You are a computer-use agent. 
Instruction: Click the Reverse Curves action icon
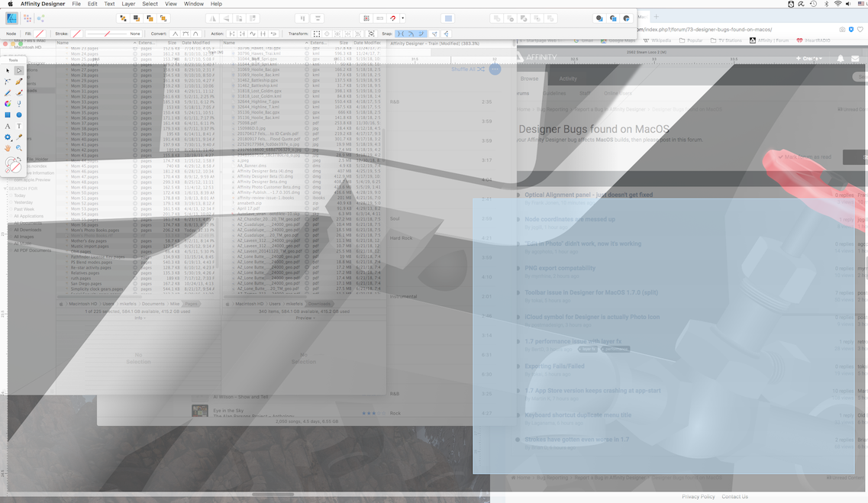point(273,34)
